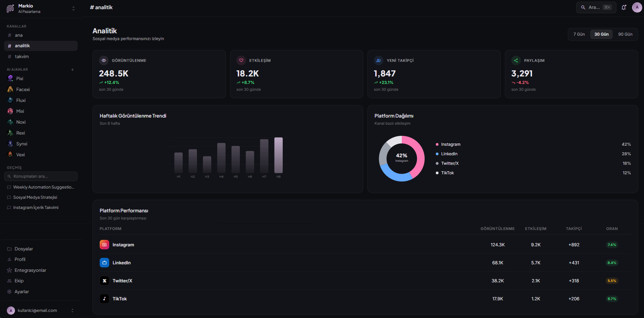
Task: Click the Paylaşım share icon
Action: point(516,60)
